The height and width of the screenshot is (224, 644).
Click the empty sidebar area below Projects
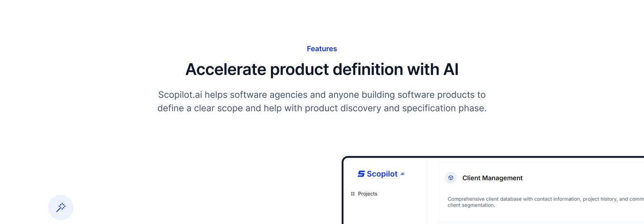[x=385, y=213]
